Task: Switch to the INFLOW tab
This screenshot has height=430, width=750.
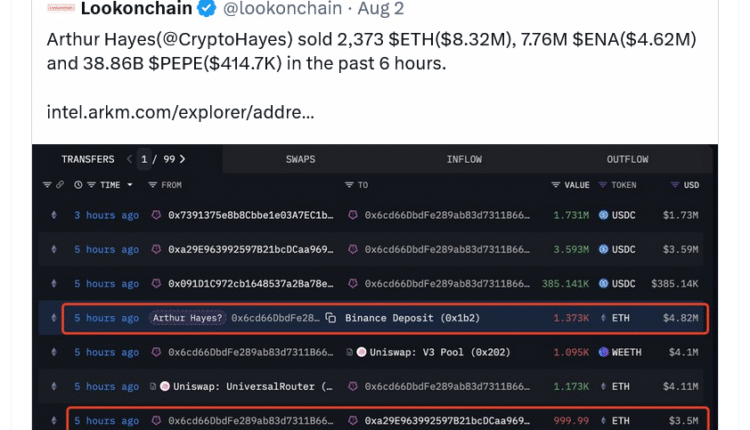Action: click(464, 159)
